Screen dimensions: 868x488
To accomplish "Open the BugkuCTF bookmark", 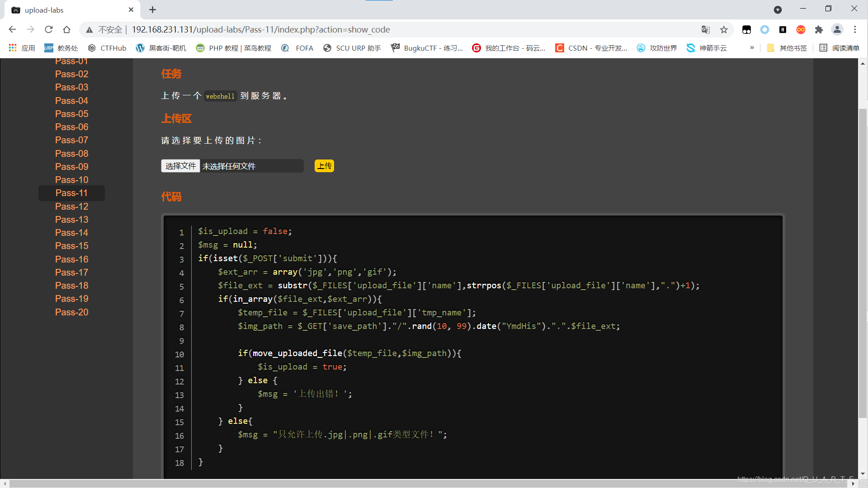I will (x=427, y=48).
